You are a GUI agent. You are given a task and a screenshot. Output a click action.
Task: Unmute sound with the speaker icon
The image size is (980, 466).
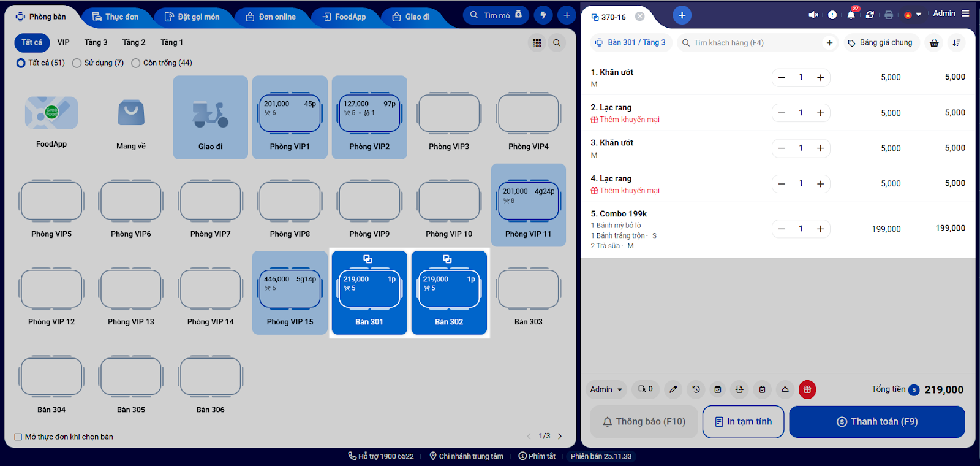813,15
